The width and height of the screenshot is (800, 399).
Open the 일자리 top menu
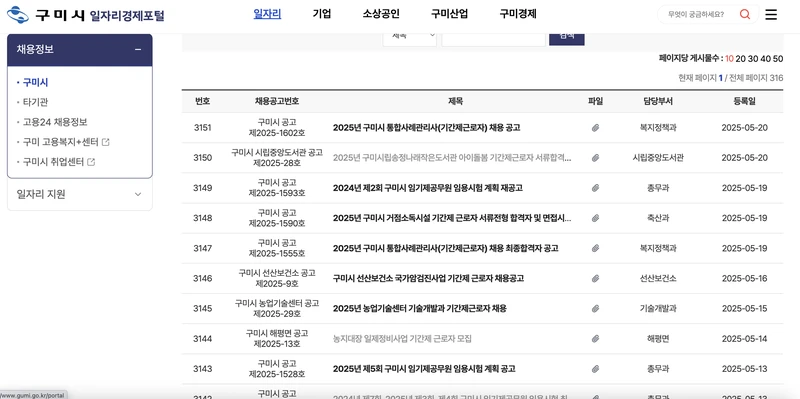pyautogui.click(x=267, y=14)
